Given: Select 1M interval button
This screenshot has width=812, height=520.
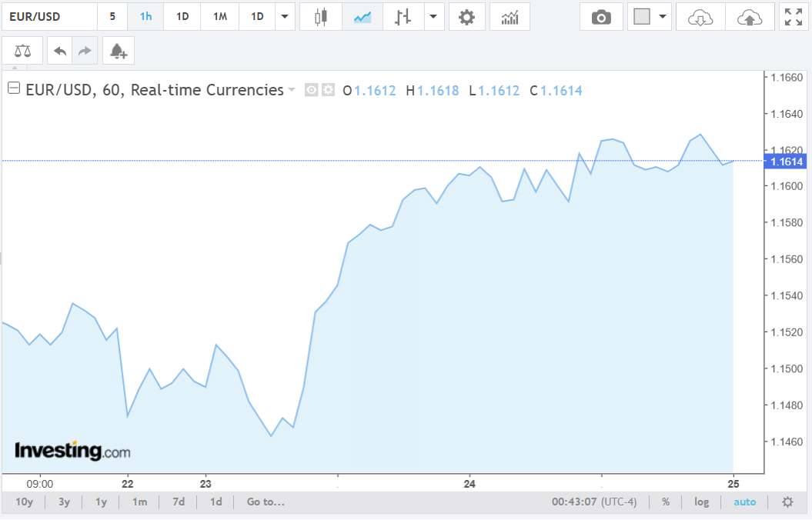Looking at the screenshot, I should coord(220,17).
